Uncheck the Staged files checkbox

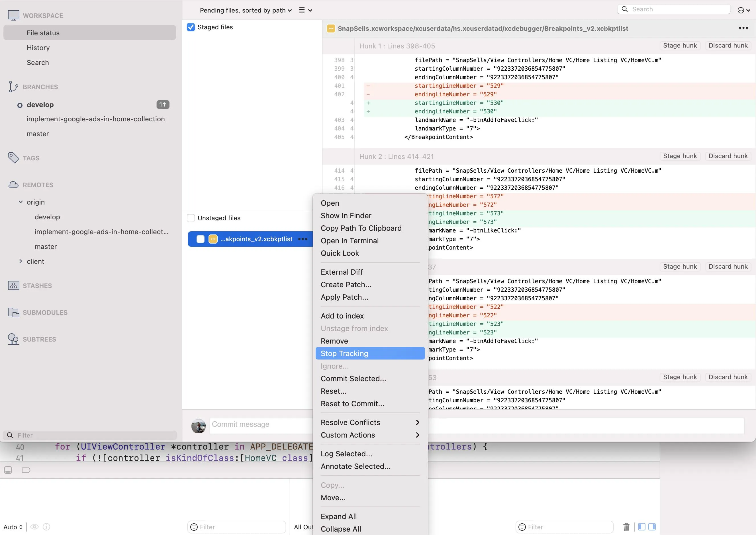pyautogui.click(x=191, y=27)
